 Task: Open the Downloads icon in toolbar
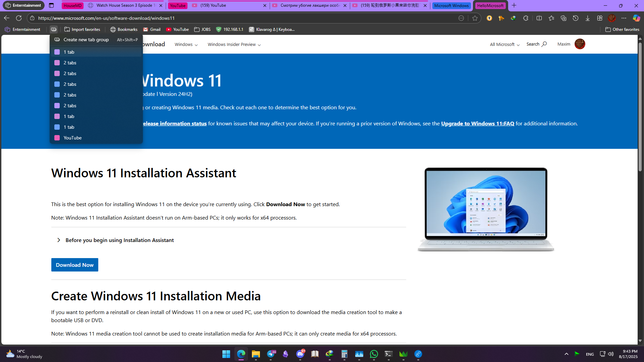pos(588,18)
